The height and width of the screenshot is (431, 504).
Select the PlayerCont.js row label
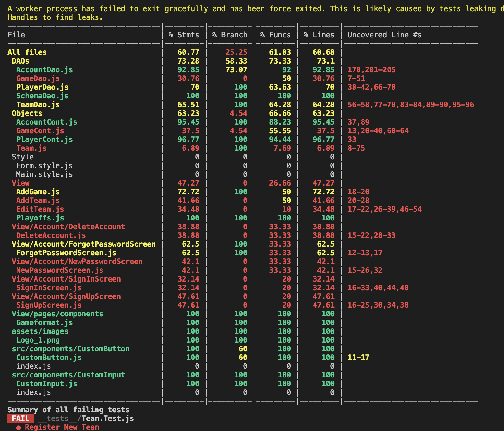pyautogui.click(x=45, y=140)
